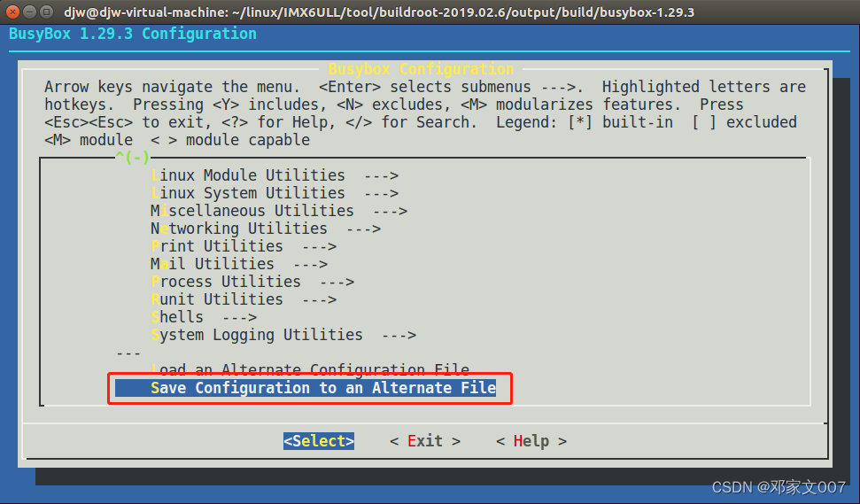Click the Busybox Configuration dialog title
Screen dimensions: 860x504
[421, 69]
